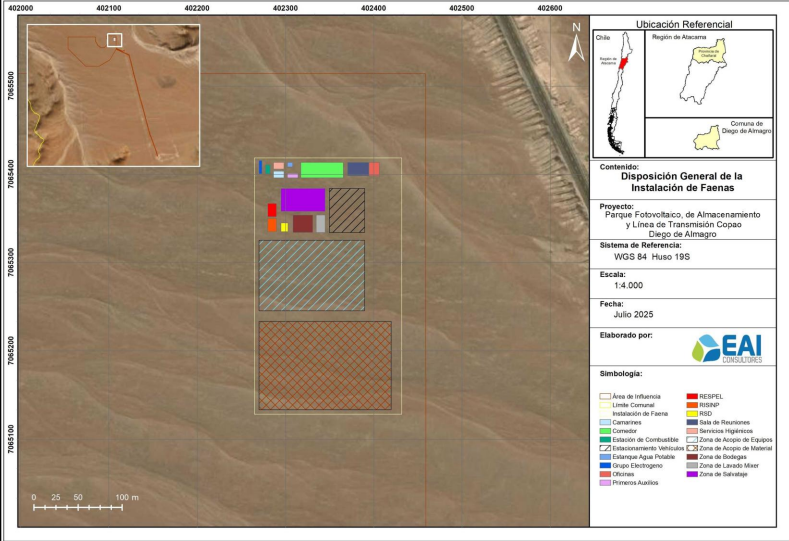Click the black-hatched parking area on the map
Viewport: 789px width, 541px height.
(x=347, y=210)
